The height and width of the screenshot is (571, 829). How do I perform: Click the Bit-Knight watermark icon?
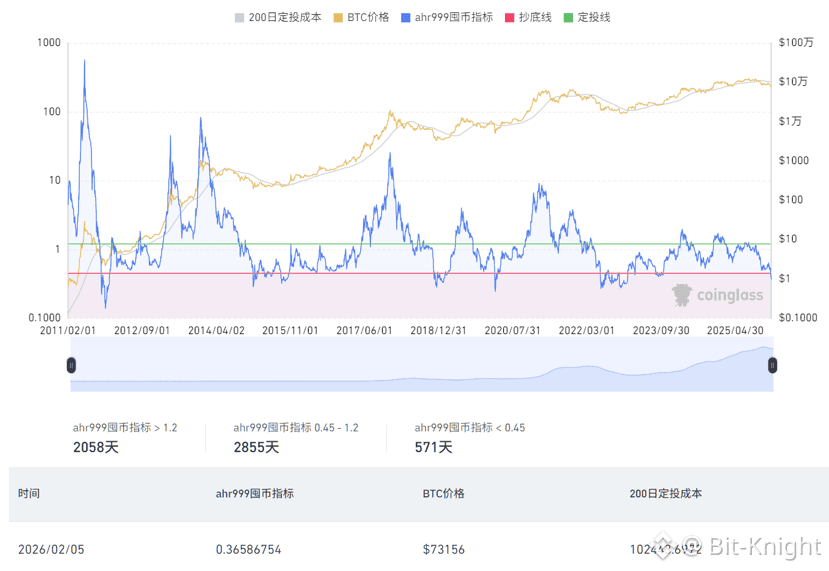click(x=664, y=547)
